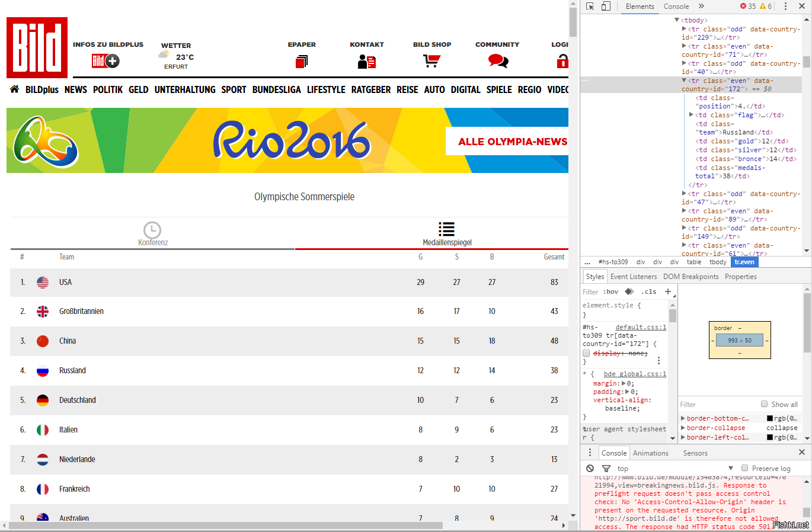
Task: Open the Epaper icon
Action: (302, 61)
